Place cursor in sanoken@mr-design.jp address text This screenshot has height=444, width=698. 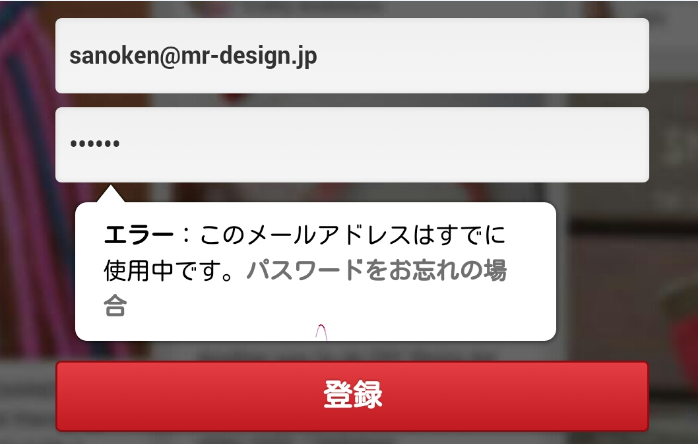coord(193,57)
